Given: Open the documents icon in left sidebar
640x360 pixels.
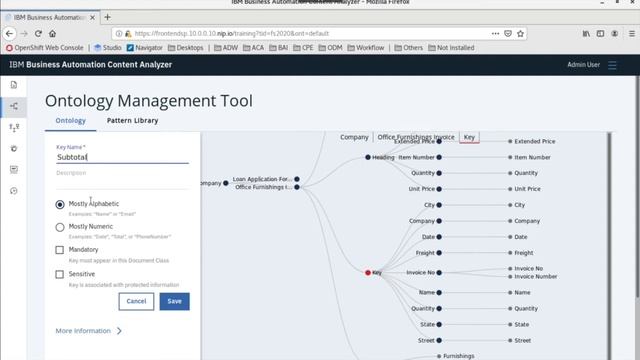Looking at the screenshot, I should [x=14, y=85].
